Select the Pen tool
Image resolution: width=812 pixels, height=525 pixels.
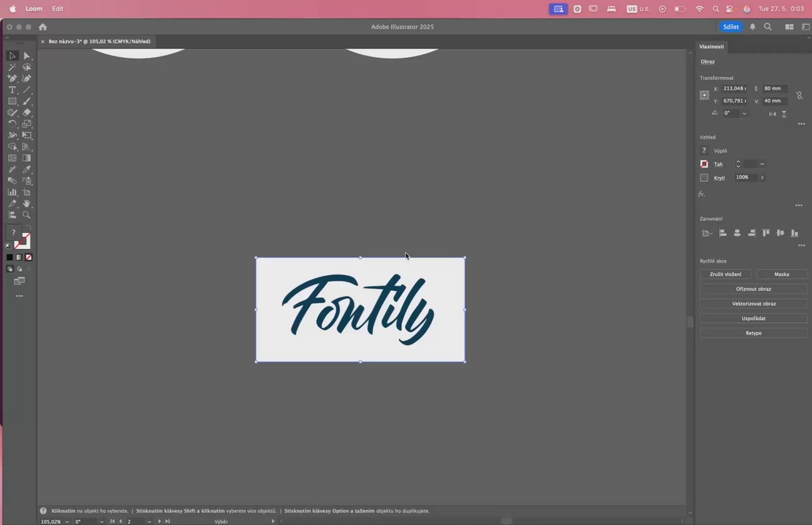(x=12, y=79)
